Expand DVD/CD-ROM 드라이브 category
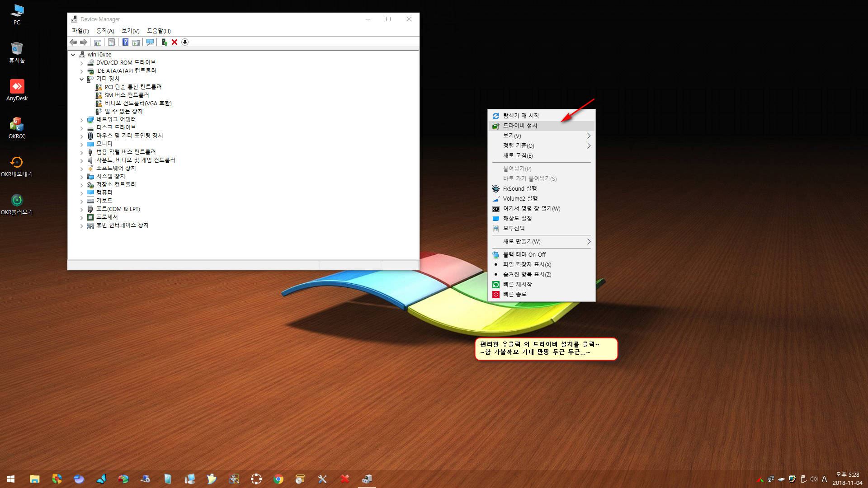This screenshot has height=488, width=868. [82, 63]
